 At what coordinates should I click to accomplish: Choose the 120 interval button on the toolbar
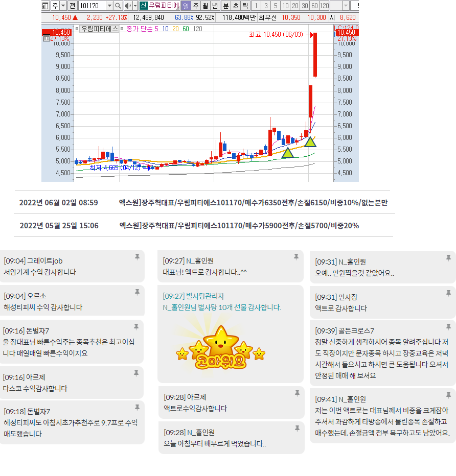324,6
